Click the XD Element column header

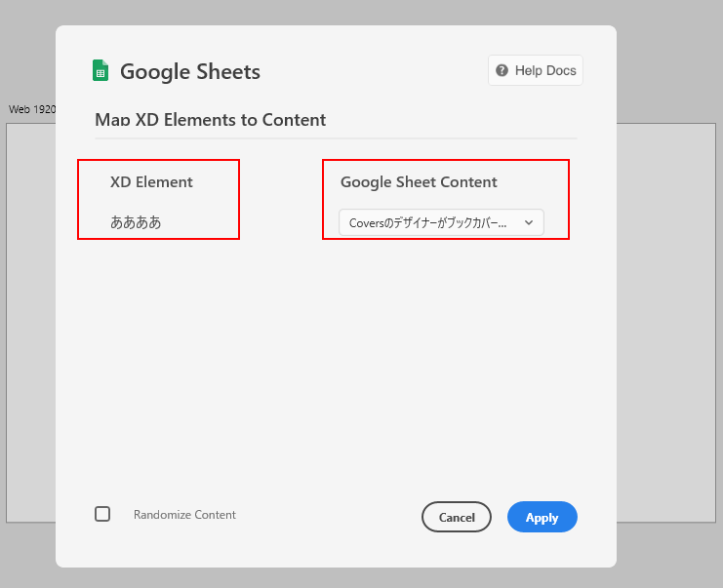click(x=151, y=181)
